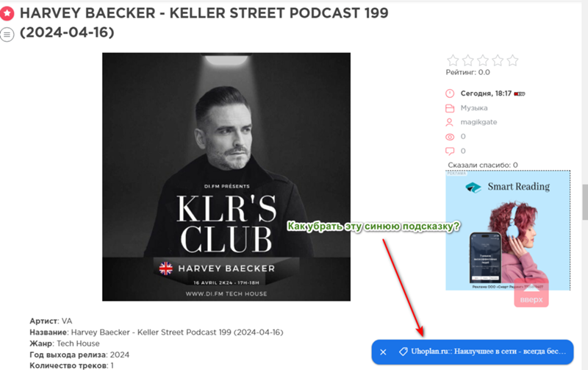This screenshot has height=370, width=588.
Task: Click the clock icon beside the date
Action: pyautogui.click(x=450, y=93)
